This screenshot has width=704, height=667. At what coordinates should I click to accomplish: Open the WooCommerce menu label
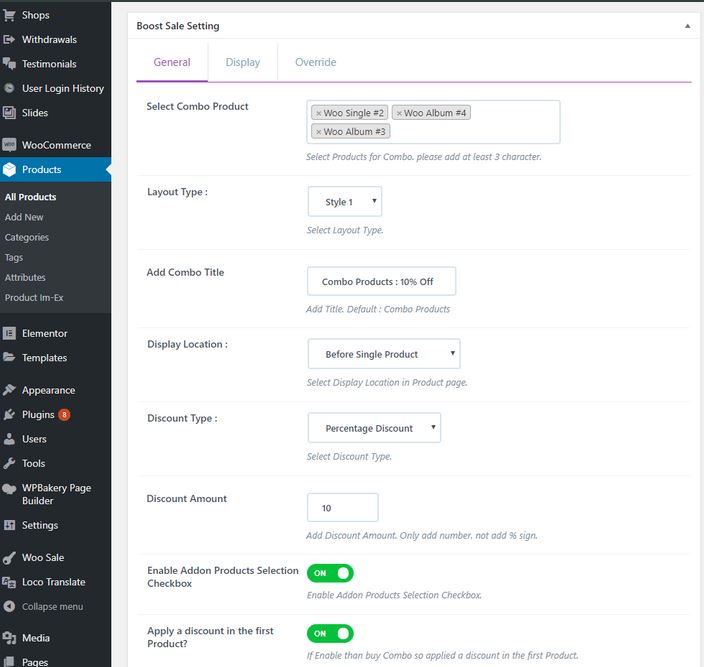pyautogui.click(x=57, y=145)
